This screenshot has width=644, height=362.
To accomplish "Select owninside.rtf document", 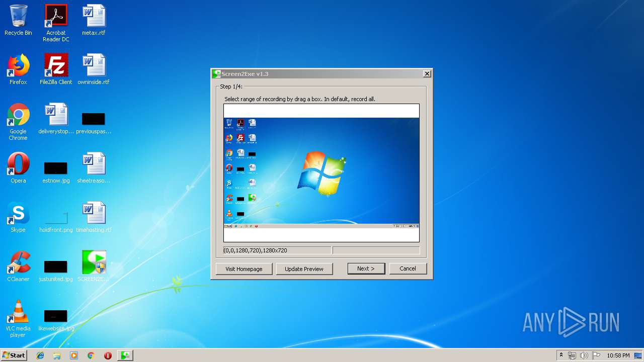I will [x=94, y=70].
